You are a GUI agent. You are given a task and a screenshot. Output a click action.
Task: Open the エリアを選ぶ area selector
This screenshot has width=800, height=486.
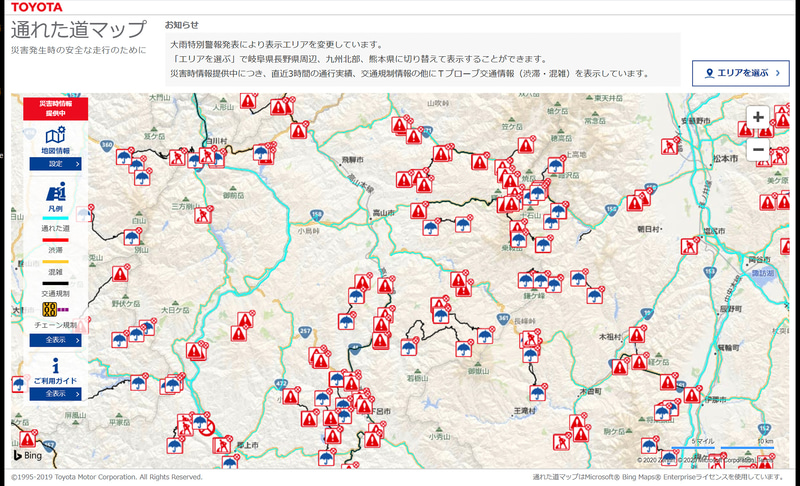[740, 73]
